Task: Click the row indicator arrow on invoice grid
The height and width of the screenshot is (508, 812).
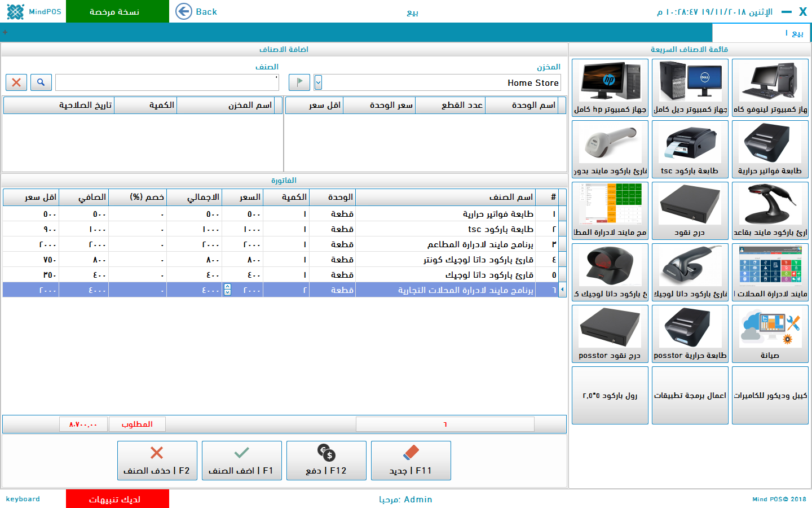Action: pos(562,290)
